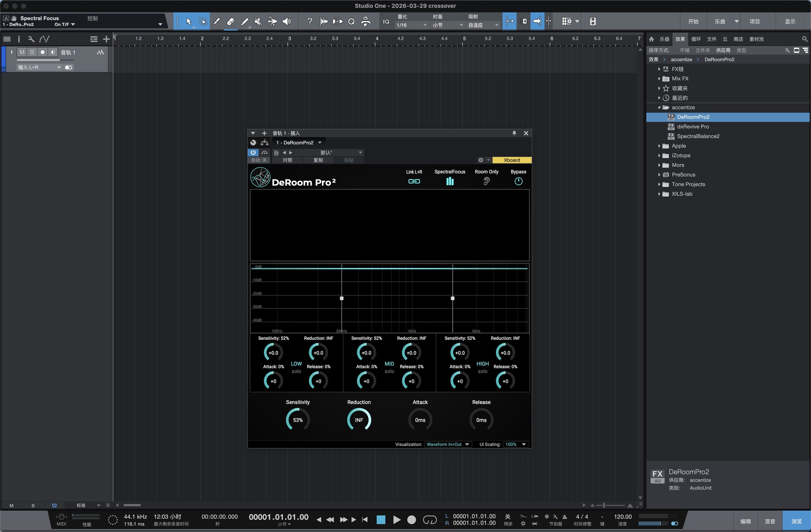
Task: Select the Arrow tool in the toolbar
Action: pyautogui.click(x=189, y=21)
